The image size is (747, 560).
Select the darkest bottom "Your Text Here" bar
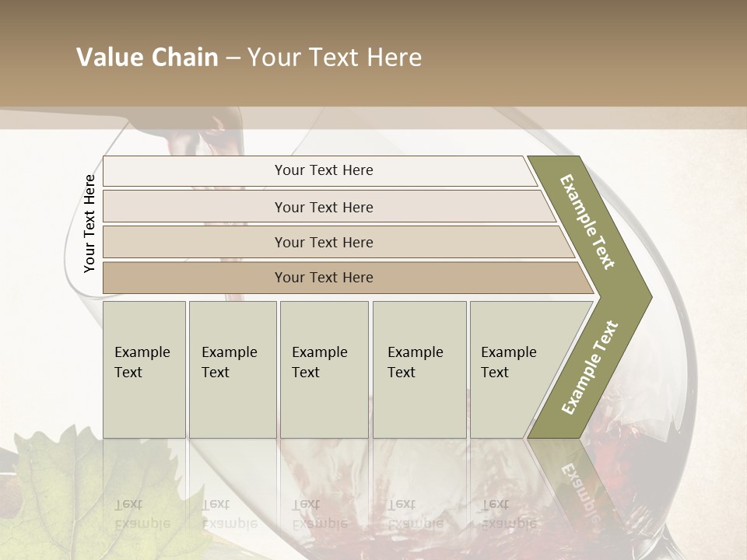coord(323,278)
